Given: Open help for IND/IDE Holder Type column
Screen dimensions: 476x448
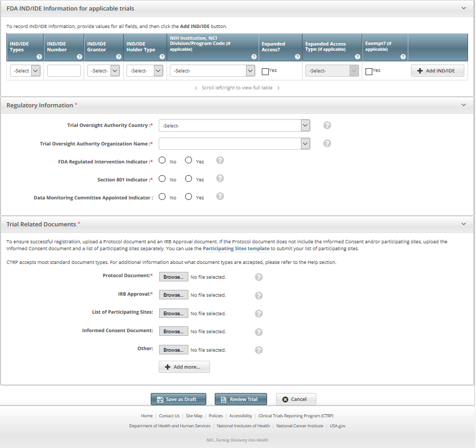Looking at the screenshot, I should click(x=162, y=57).
